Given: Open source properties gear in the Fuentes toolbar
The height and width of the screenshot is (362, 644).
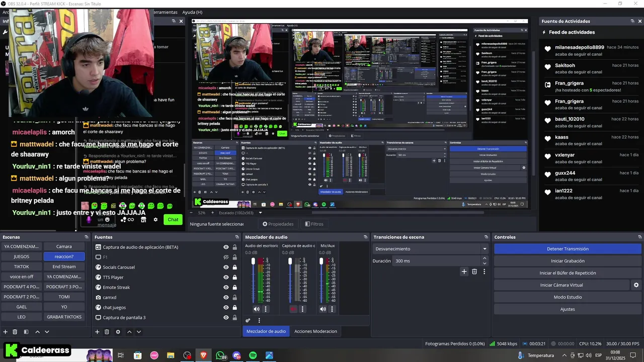Looking at the screenshot, I should coord(118,332).
